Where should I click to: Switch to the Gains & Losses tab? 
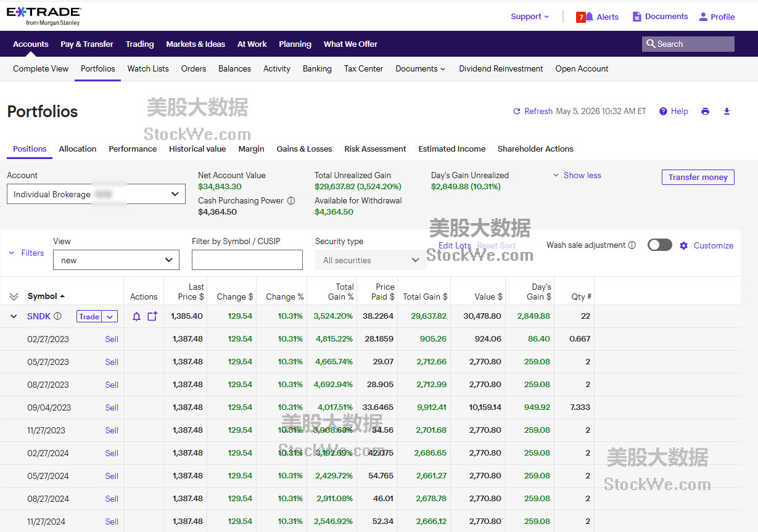pyautogui.click(x=304, y=149)
